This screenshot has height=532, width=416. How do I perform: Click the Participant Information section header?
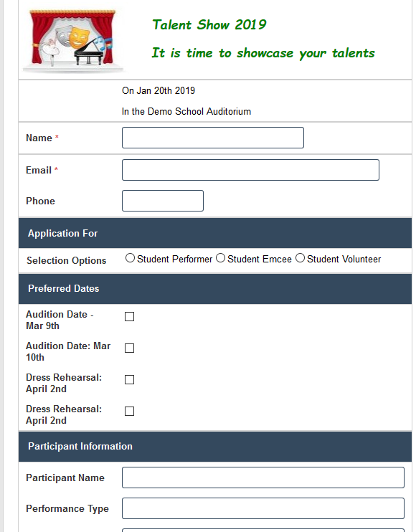click(x=215, y=447)
